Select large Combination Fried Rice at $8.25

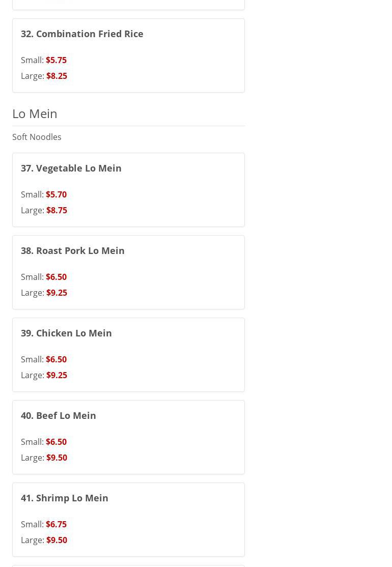(57, 76)
